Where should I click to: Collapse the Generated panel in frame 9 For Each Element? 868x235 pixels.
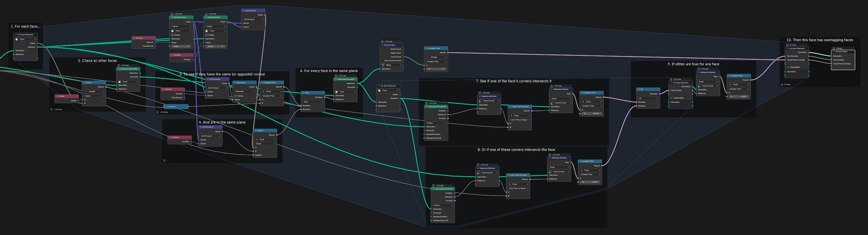pyautogui.click(x=672, y=98)
